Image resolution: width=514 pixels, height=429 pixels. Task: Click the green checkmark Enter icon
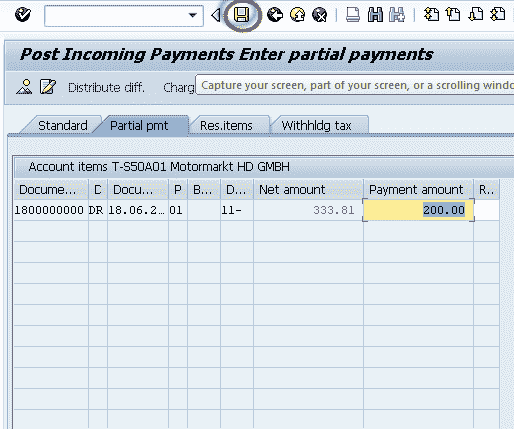click(23, 15)
